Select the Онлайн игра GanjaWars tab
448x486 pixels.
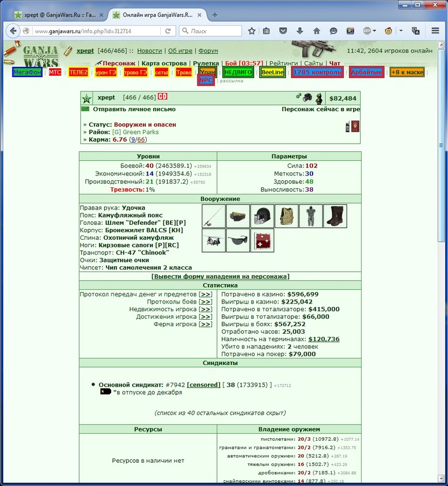coord(158,15)
